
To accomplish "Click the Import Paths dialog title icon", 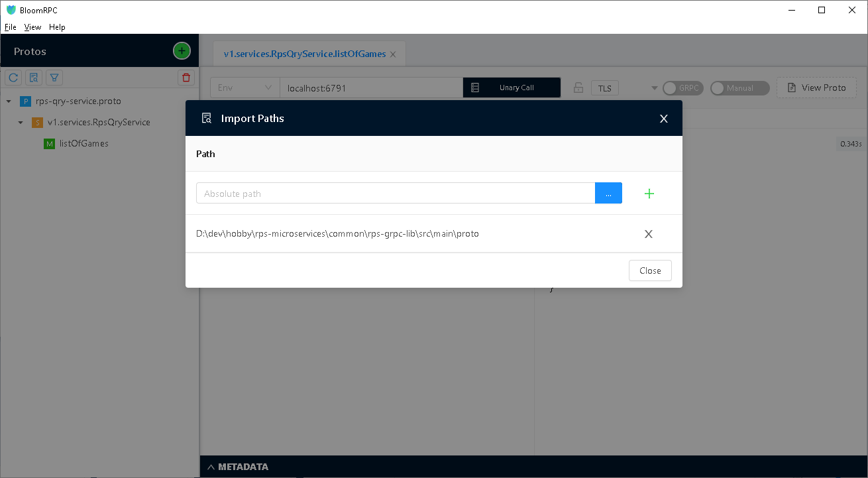I will (x=207, y=118).
